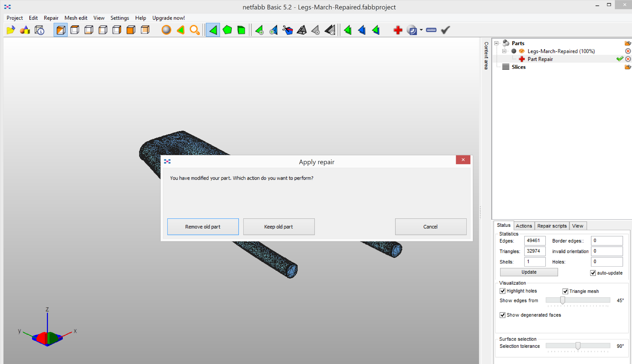
Task: Click the apply repair checkmark icon
Action: (x=445, y=30)
